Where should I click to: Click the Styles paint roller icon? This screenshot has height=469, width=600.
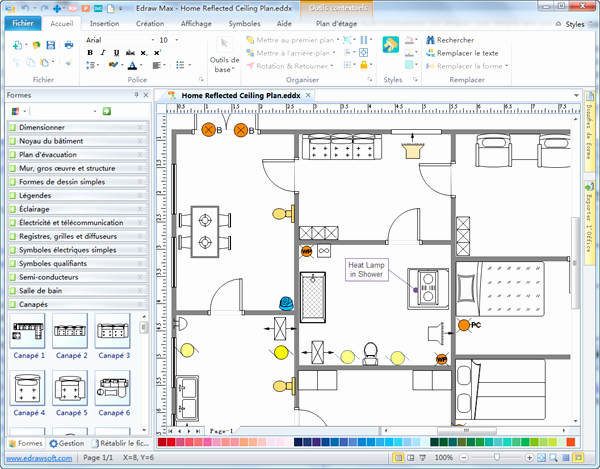pyautogui.click(x=391, y=45)
